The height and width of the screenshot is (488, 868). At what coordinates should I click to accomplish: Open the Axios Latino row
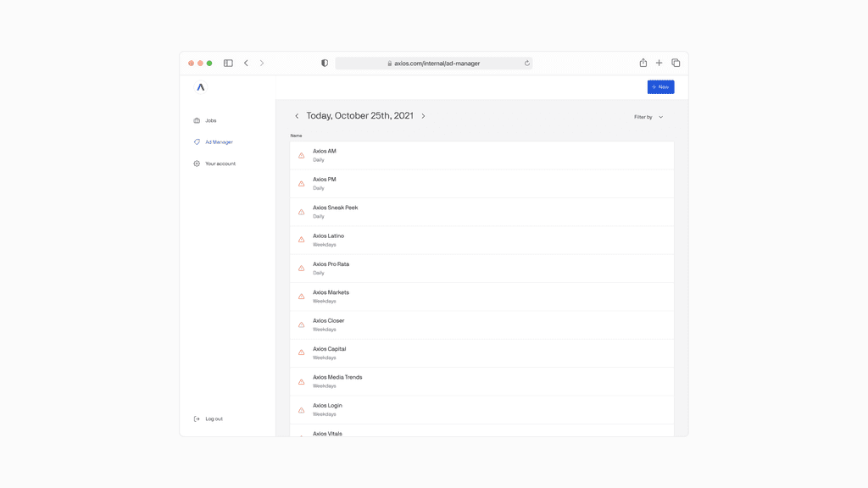coord(481,240)
